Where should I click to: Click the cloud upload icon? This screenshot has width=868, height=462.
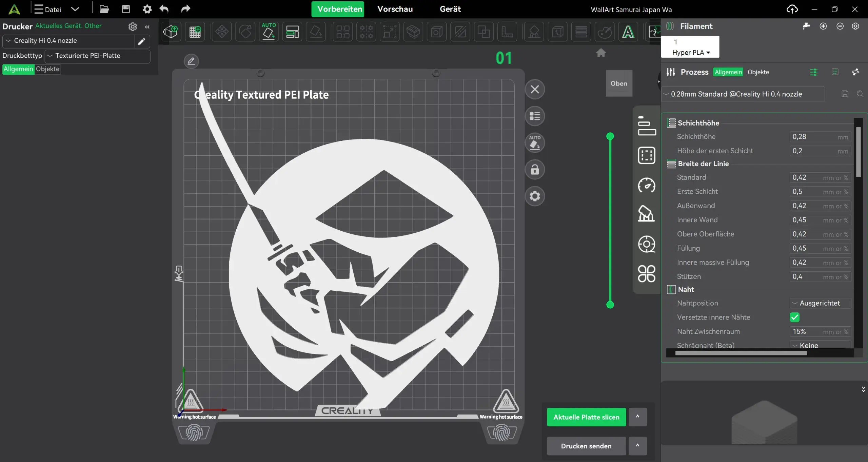792,9
